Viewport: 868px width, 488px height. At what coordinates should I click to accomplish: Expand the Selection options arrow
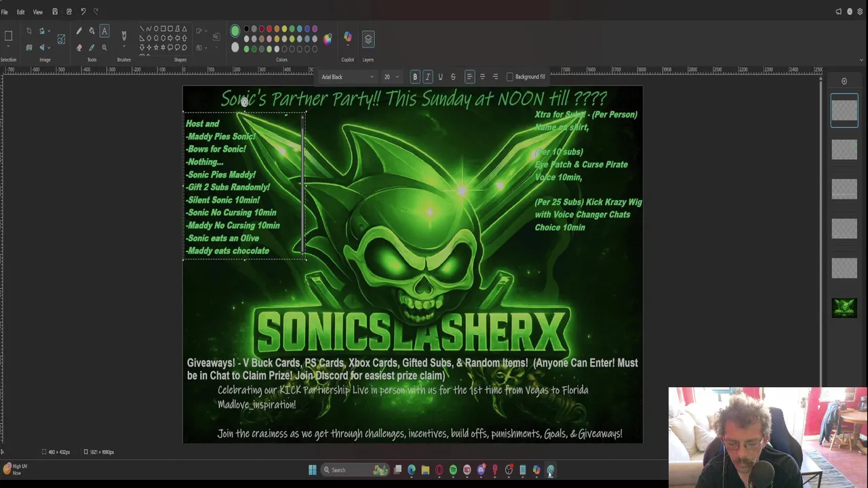coord(9,47)
